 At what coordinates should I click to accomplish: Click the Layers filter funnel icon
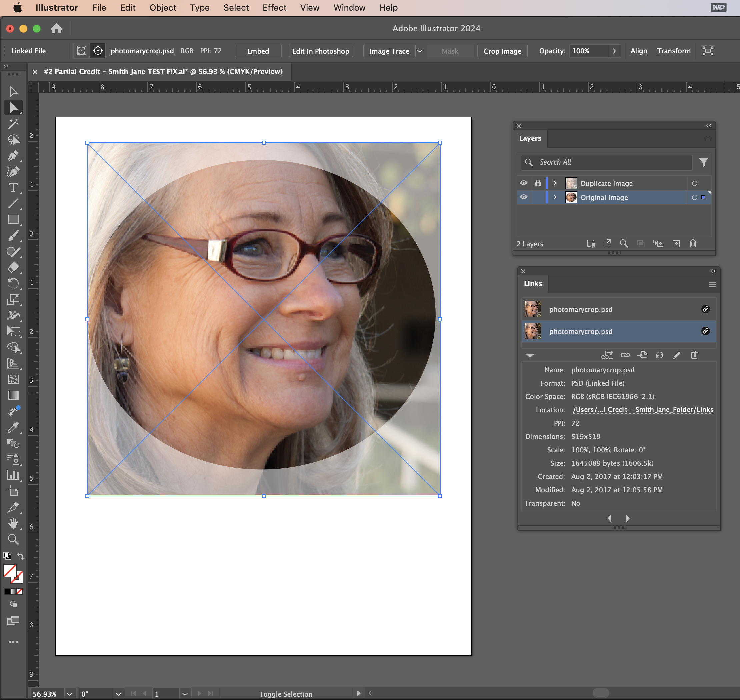[703, 162]
